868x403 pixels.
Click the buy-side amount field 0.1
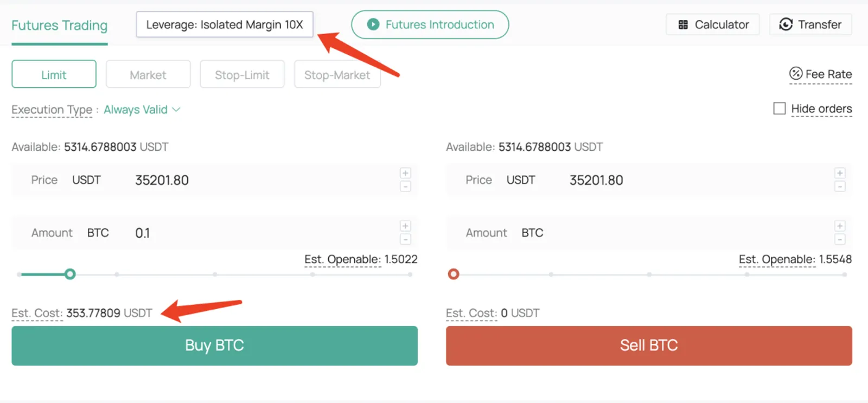pos(214,233)
